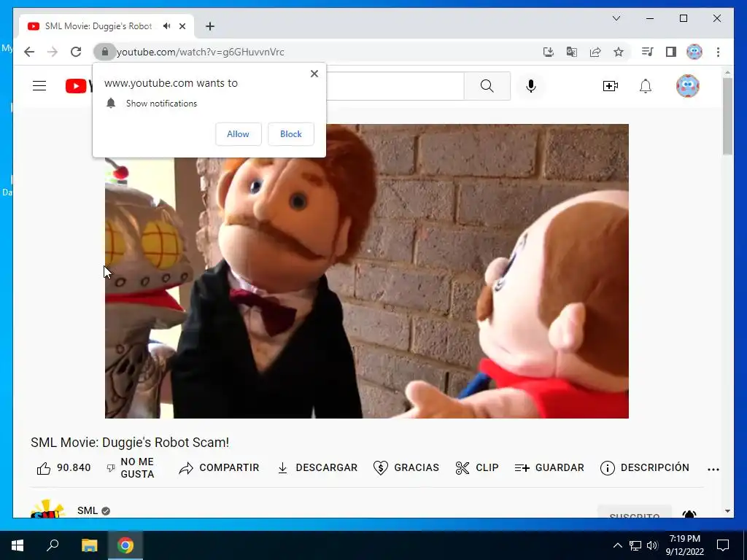Viewport: 747px width, 560px height.
Task: Click NO ME GUSTA dislike button
Action: 131,468
